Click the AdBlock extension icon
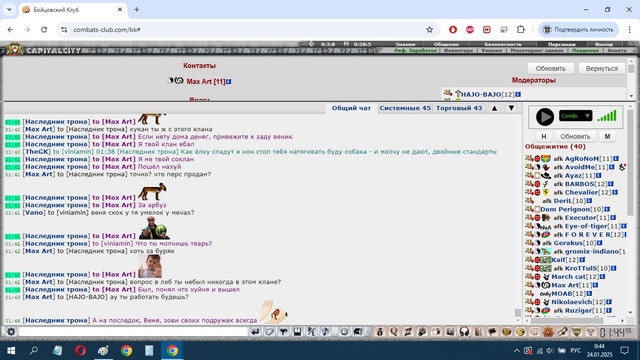This screenshot has width=640, height=360. 470,30
